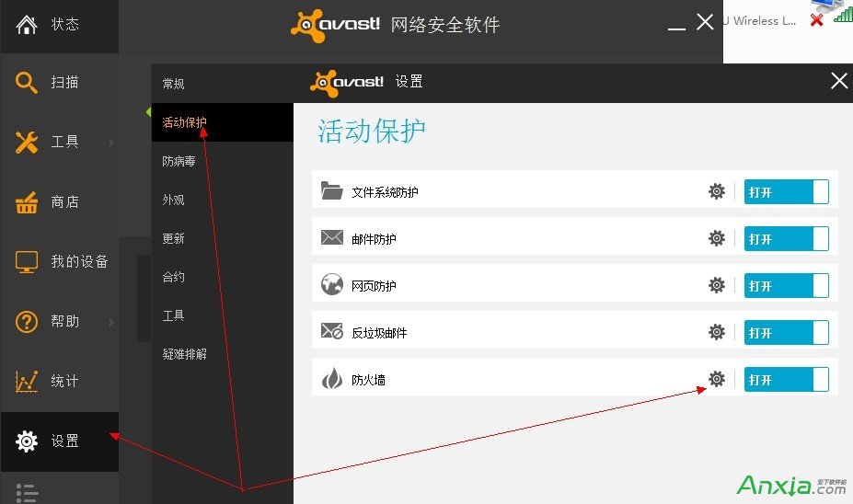Open settings gear for 网页防护
Image resolution: width=853 pixels, height=504 pixels.
(717, 285)
